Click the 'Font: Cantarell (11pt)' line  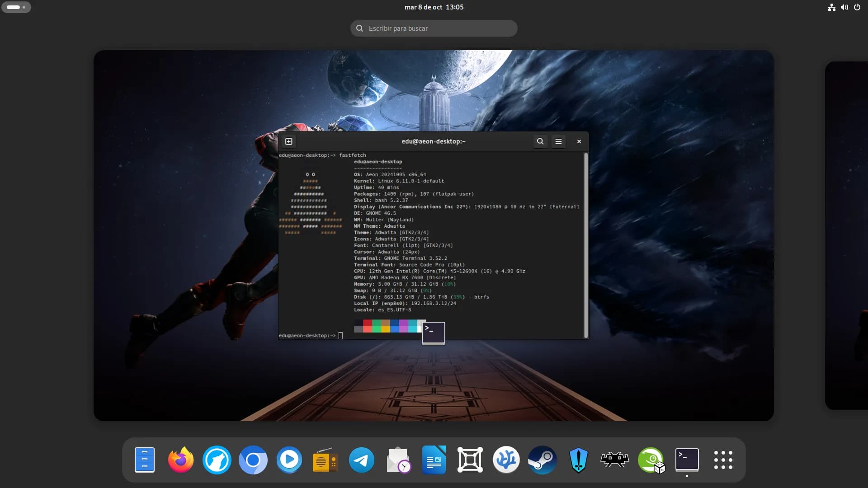(x=403, y=245)
